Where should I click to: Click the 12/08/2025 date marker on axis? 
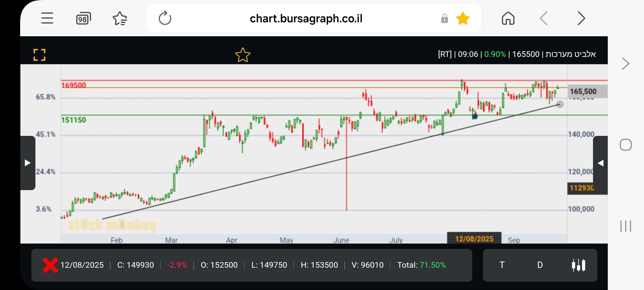pyautogui.click(x=474, y=239)
